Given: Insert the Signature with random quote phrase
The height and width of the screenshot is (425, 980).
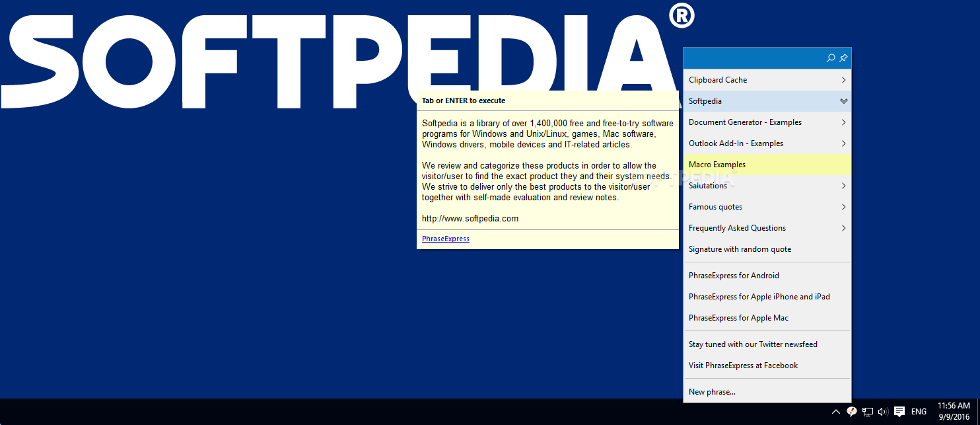Looking at the screenshot, I should (x=767, y=249).
